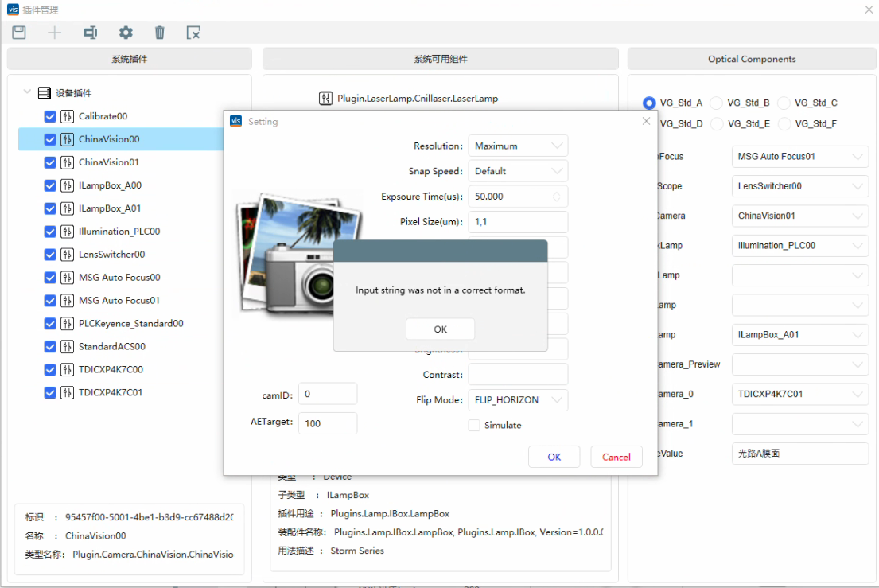
Task: Click the plugin icon beside MSG Auto Focus00
Action: click(x=68, y=277)
